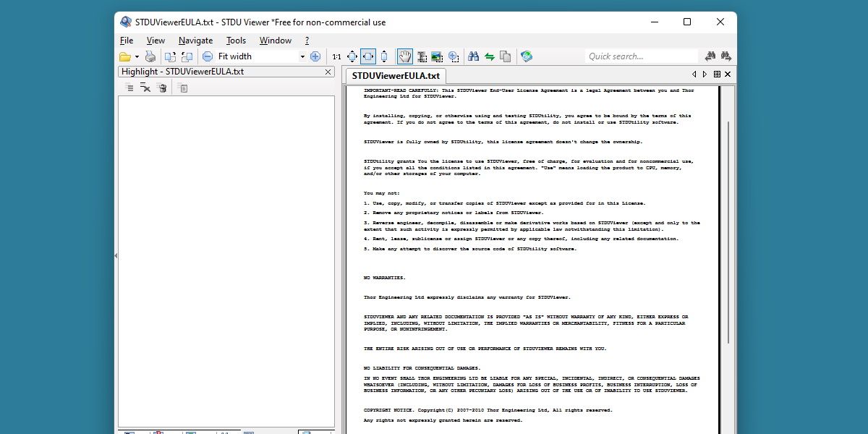Activate the Zoom selection tool
The width and height of the screenshot is (868, 434).
pos(454,56)
